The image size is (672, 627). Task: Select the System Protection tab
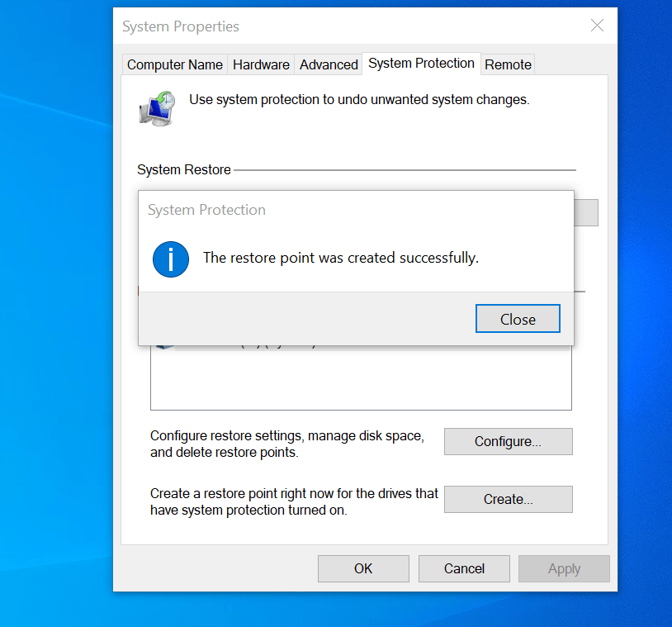(x=421, y=64)
